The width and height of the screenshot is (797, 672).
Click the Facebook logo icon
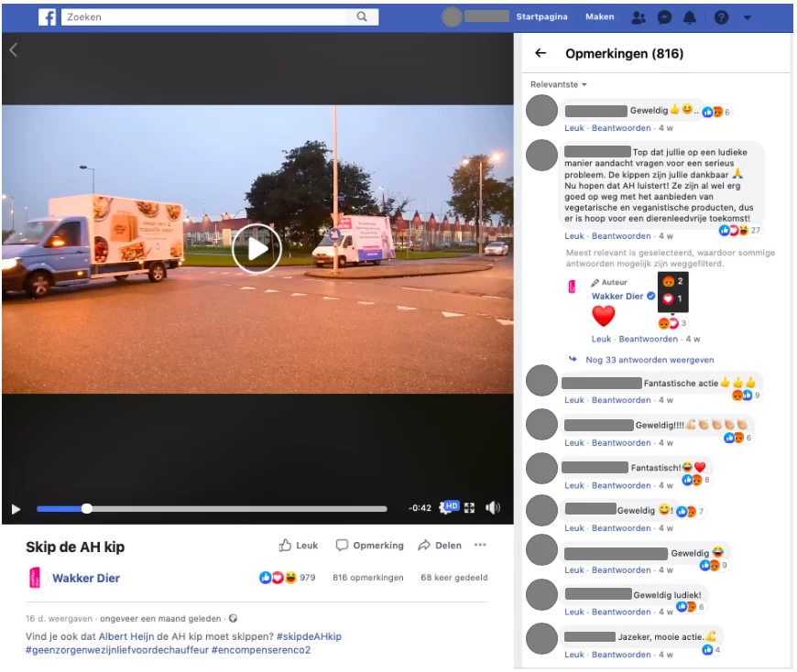(47, 17)
